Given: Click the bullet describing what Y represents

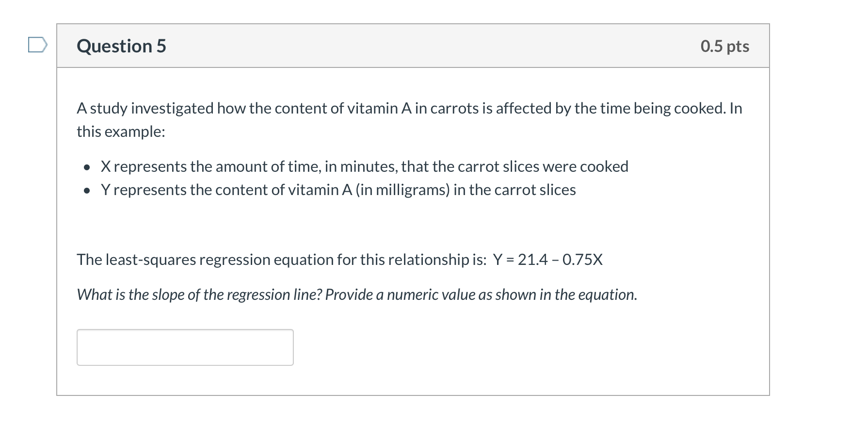Looking at the screenshot, I should tap(338, 190).
